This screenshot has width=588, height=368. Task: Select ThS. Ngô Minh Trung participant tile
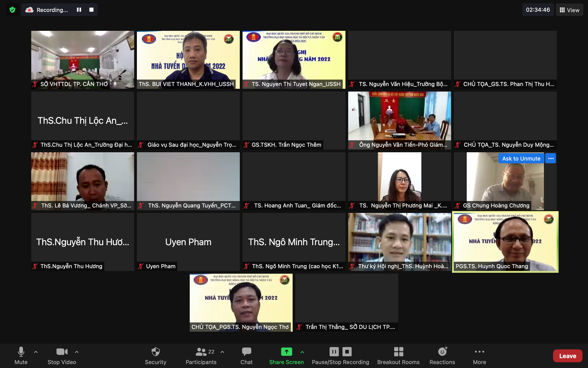[294, 242]
